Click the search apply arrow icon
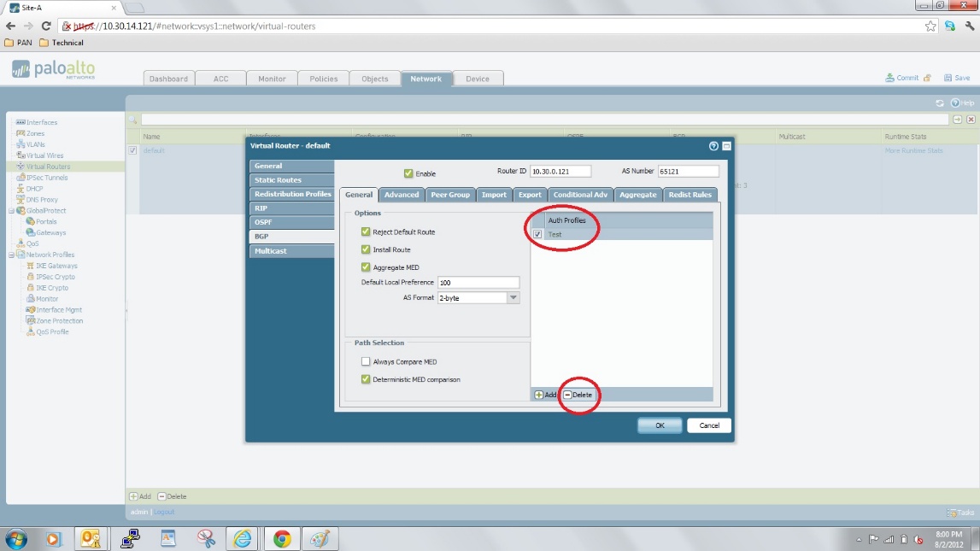This screenshot has width=980, height=551. [x=958, y=120]
